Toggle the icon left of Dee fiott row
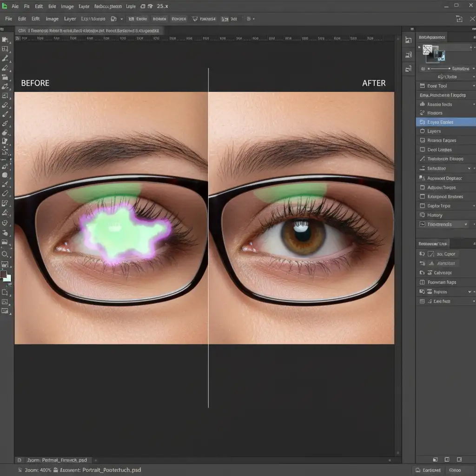Viewport: 476px width, 476px height. tap(422, 301)
